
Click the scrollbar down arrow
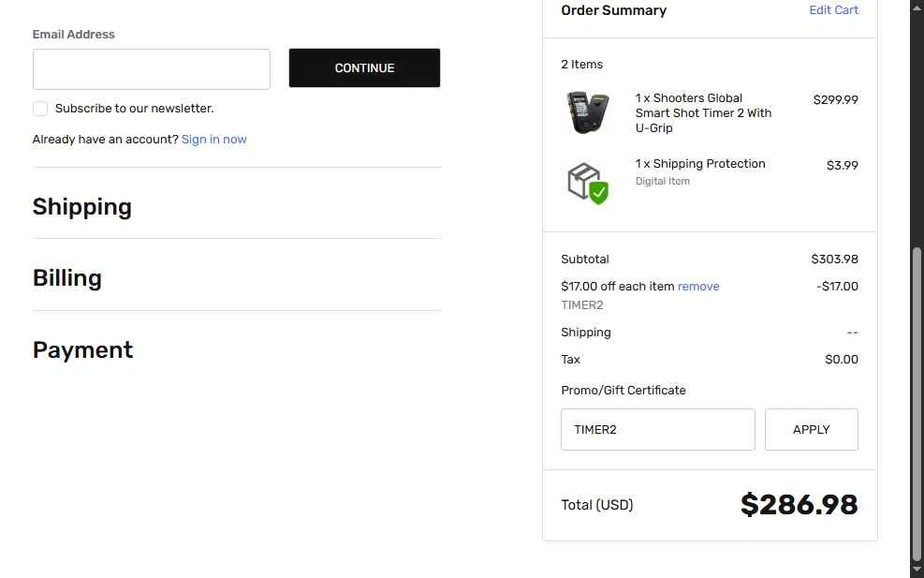click(x=917, y=571)
